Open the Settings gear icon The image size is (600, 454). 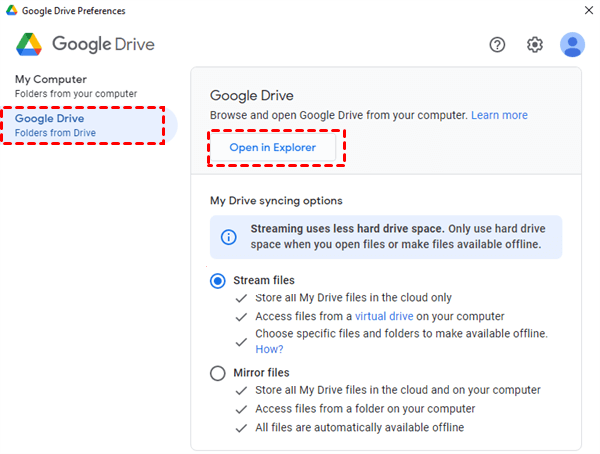(x=535, y=45)
